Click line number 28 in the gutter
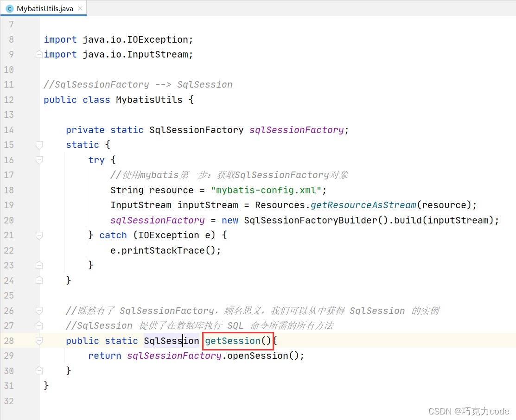Viewport: 516px width, 420px height. (x=9, y=341)
